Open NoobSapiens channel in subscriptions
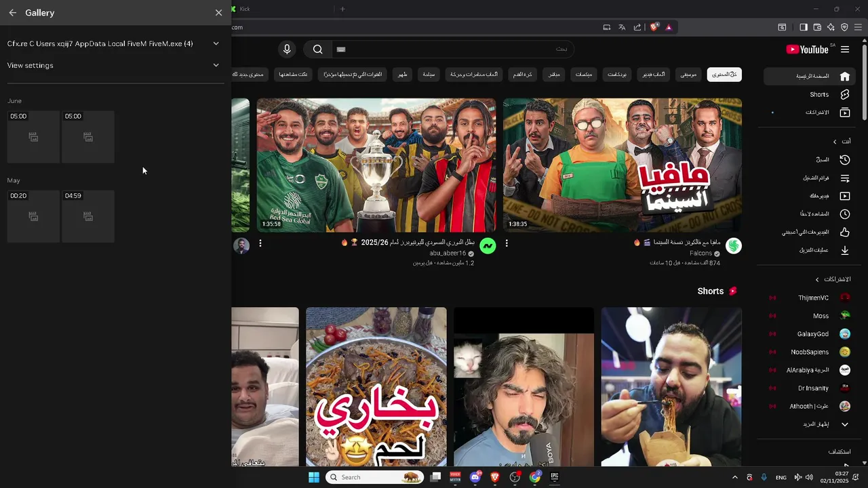The height and width of the screenshot is (488, 868). click(808, 352)
